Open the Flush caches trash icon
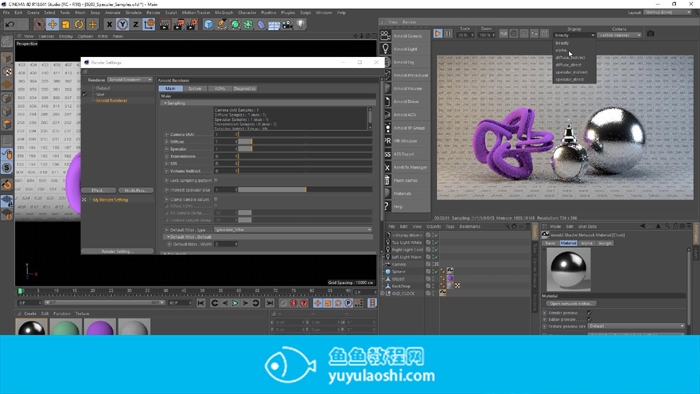 coord(387,180)
